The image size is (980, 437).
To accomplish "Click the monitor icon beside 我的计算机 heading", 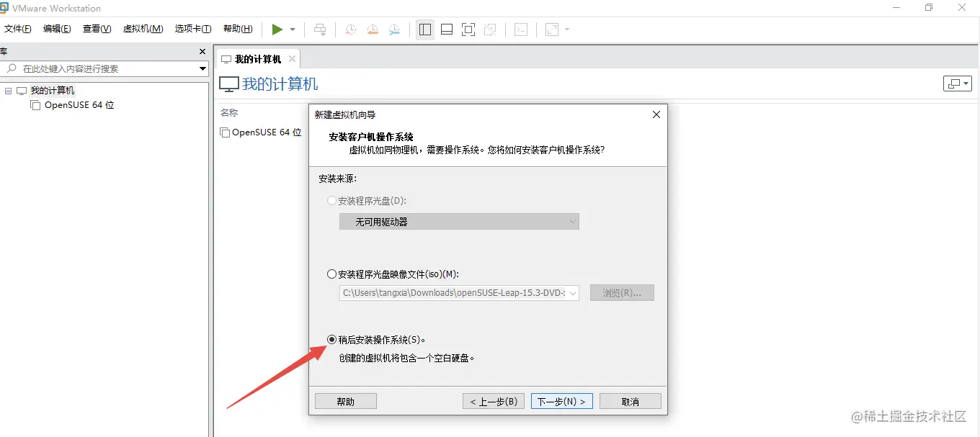I will click(x=228, y=84).
